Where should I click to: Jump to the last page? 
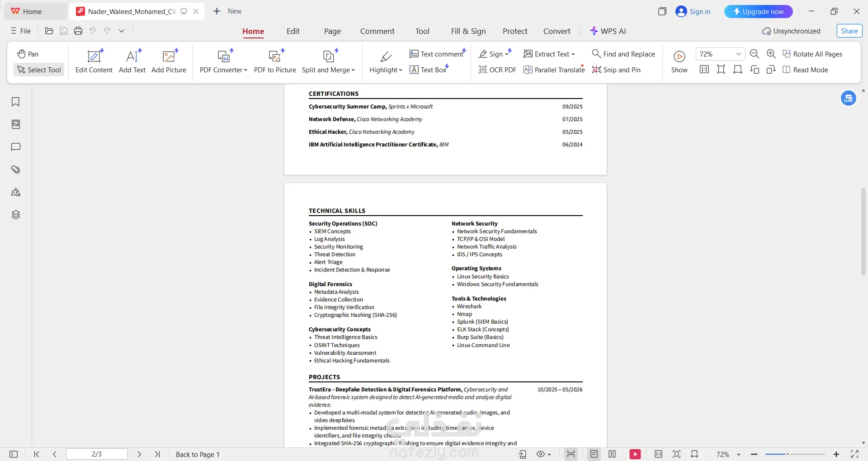tap(157, 454)
